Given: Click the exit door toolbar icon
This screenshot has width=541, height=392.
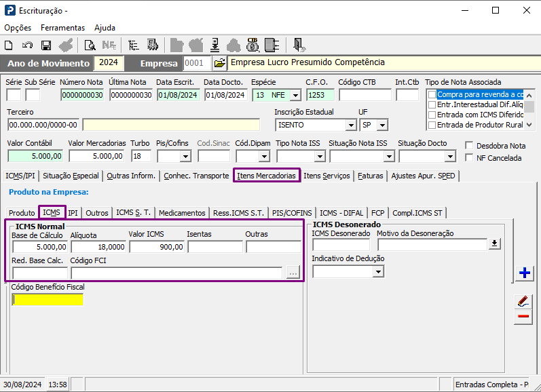Looking at the screenshot, I should pos(299,45).
